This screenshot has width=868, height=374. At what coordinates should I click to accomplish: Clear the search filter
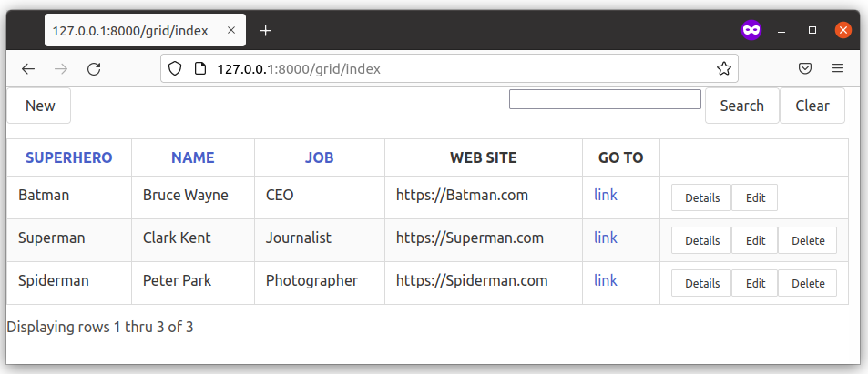click(812, 106)
